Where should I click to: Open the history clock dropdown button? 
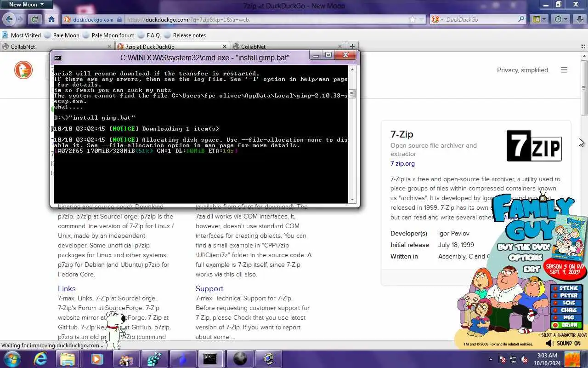[561, 19]
